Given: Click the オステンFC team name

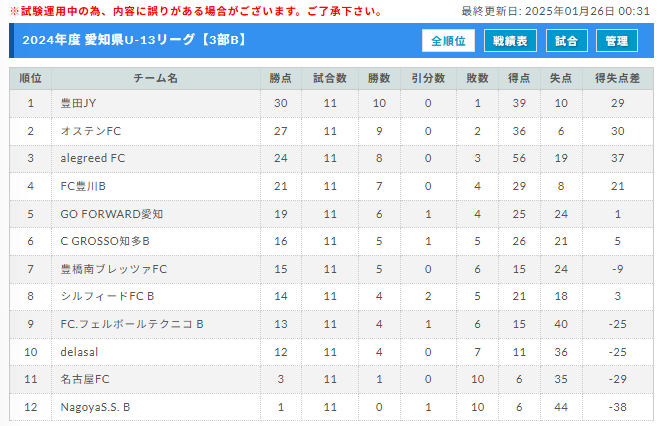Looking at the screenshot, I should pyautogui.click(x=91, y=131).
